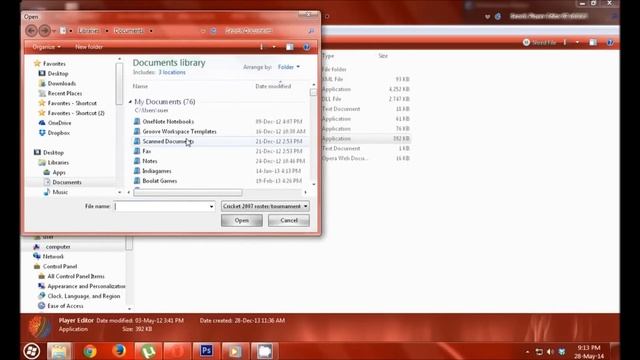Create a New folder
The width and height of the screenshot is (640, 360).
click(89, 47)
